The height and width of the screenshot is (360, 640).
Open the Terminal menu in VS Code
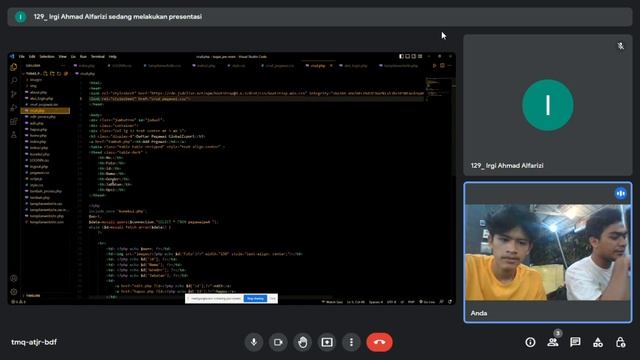[98, 57]
